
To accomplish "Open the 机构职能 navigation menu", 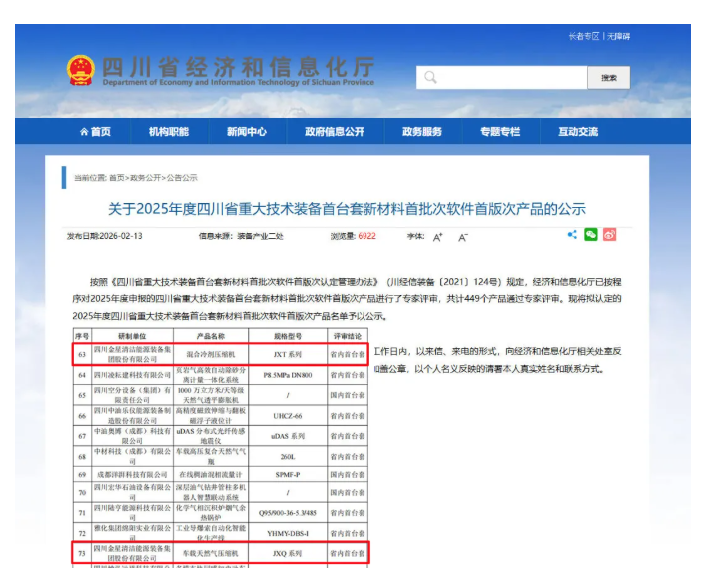I will click(168, 132).
